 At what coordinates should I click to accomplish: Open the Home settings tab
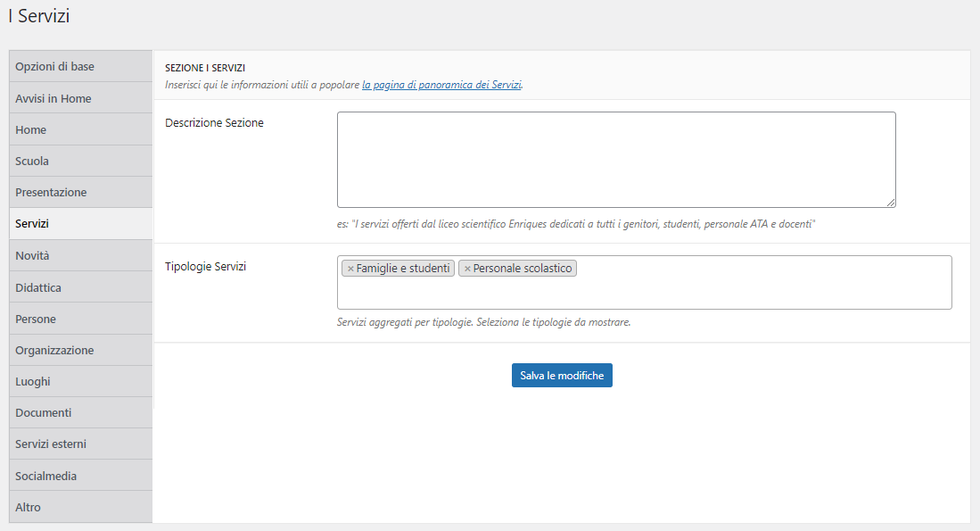point(80,129)
